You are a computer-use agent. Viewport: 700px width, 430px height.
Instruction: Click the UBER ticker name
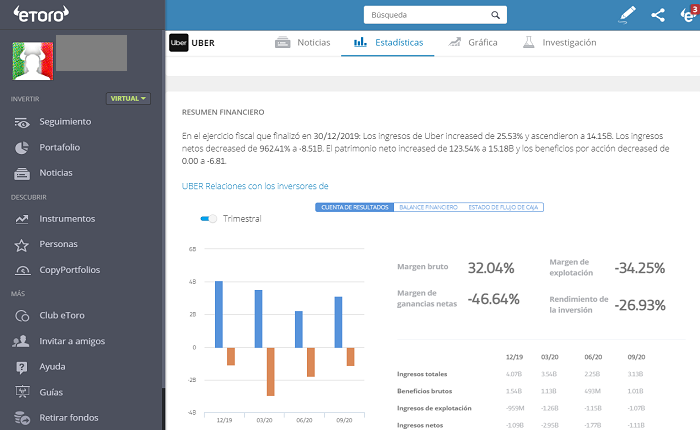point(203,43)
